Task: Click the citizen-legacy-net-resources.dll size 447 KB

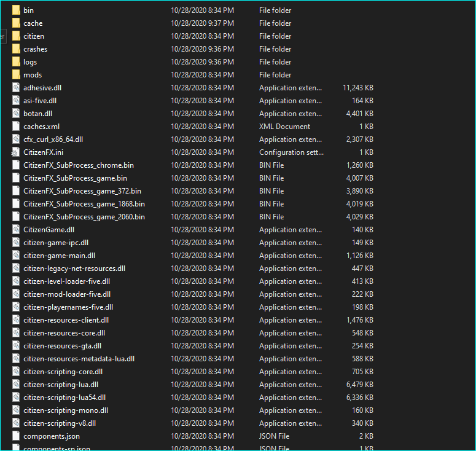Action: coord(362,268)
